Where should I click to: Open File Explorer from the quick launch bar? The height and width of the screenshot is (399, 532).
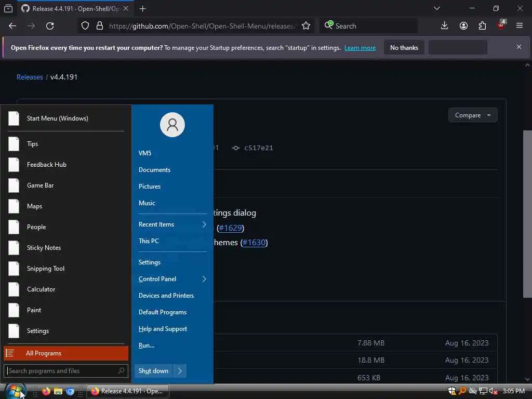pos(58,391)
